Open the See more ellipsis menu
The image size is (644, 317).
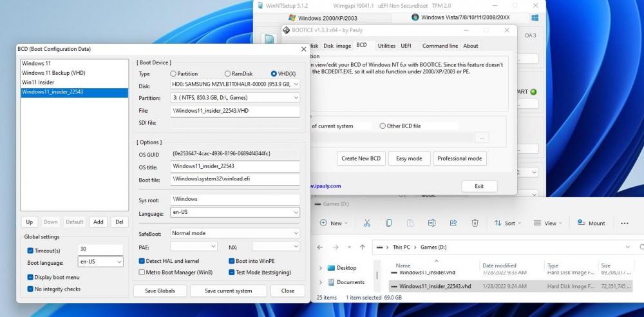pos(624,223)
